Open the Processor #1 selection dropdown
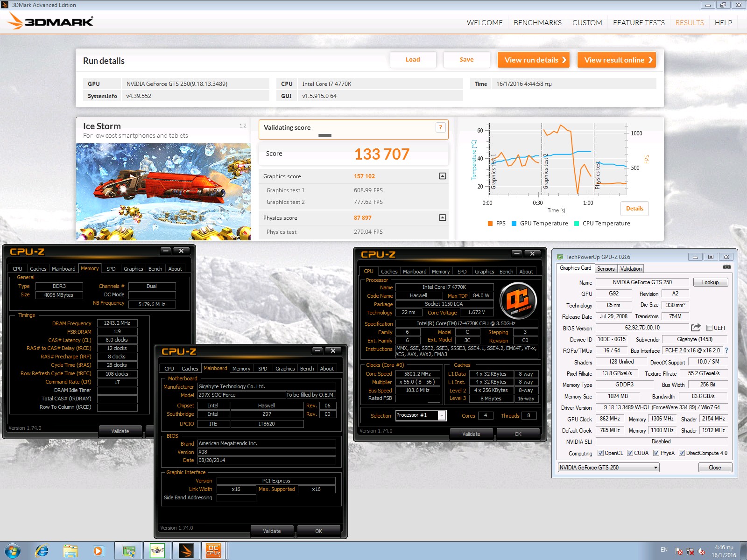This screenshot has width=747, height=560. (421, 415)
